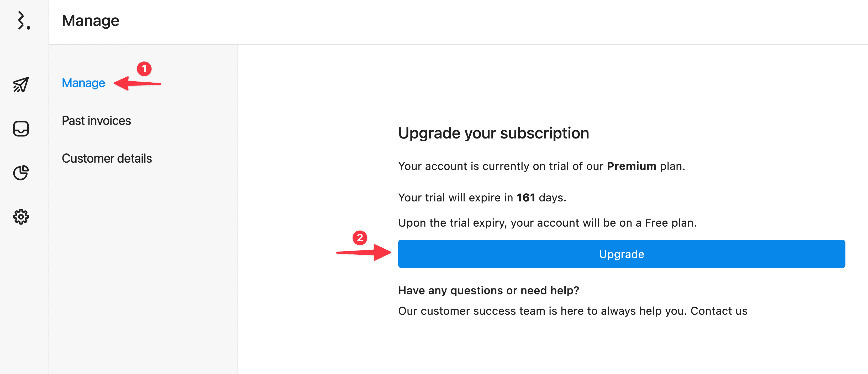Click the 'Have any questions or need help?' heading

click(488, 290)
